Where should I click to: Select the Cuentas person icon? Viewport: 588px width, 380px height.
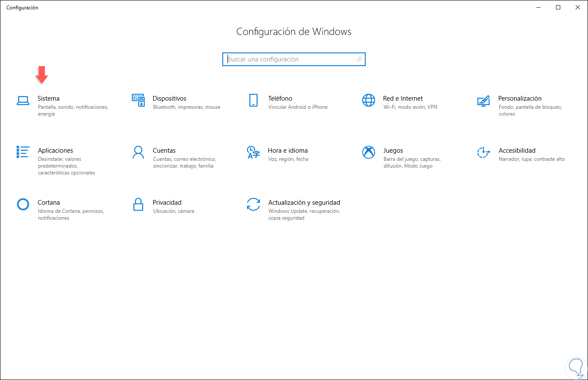click(x=138, y=152)
